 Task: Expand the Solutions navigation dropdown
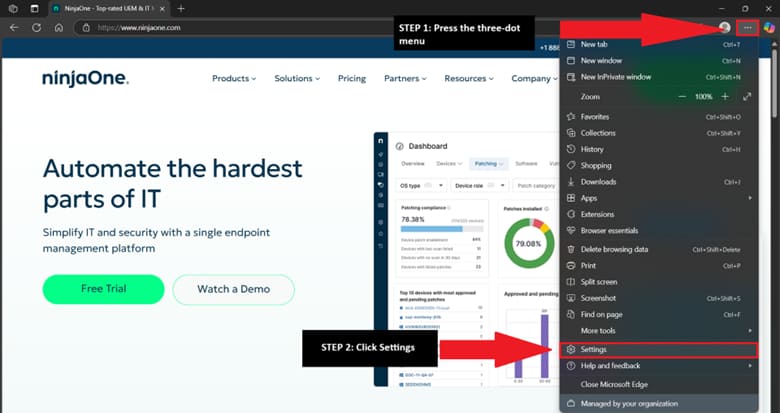(297, 79)
